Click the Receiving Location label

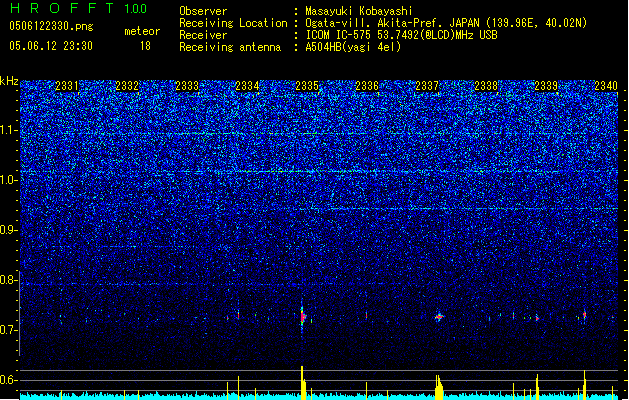pos(233,23)
